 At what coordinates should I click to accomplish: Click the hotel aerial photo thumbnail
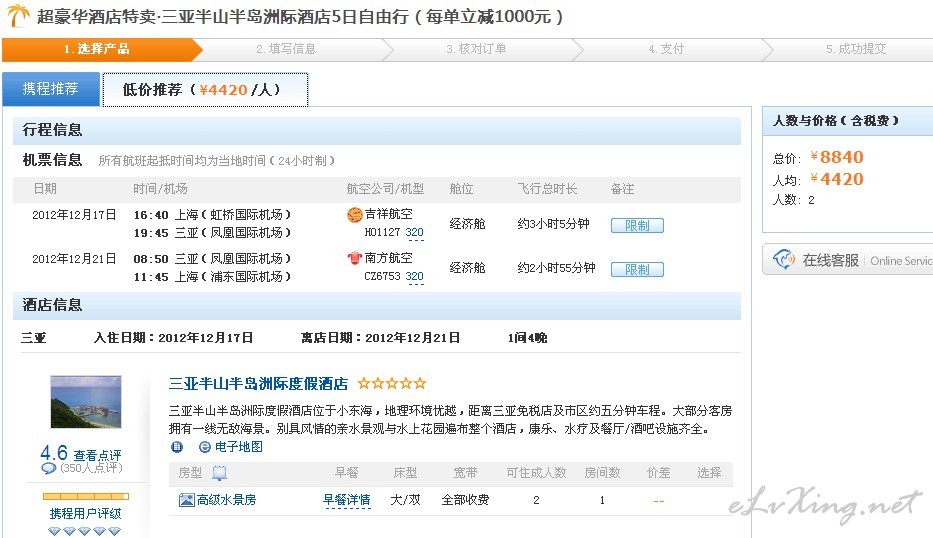click(86, 402)
